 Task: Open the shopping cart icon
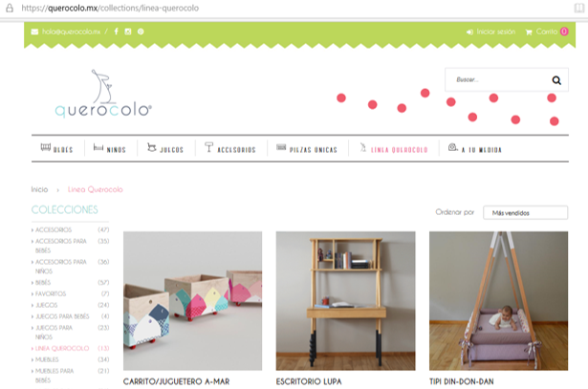pos(529,32)
